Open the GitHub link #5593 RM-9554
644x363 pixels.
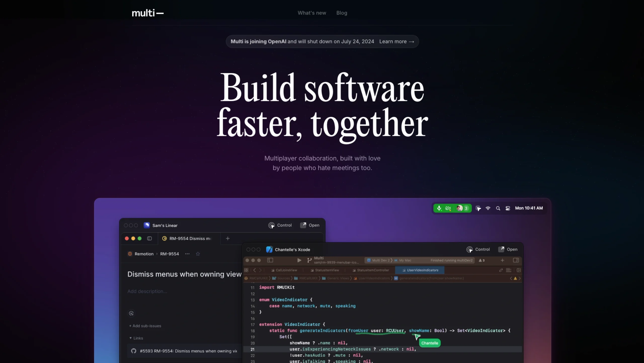tap(184, 351)
